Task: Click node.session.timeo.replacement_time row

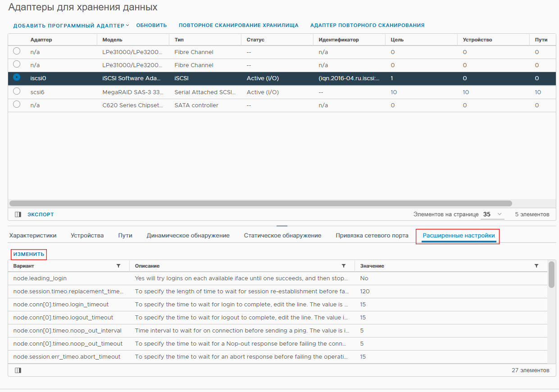Action: click(x=277, y=292)
